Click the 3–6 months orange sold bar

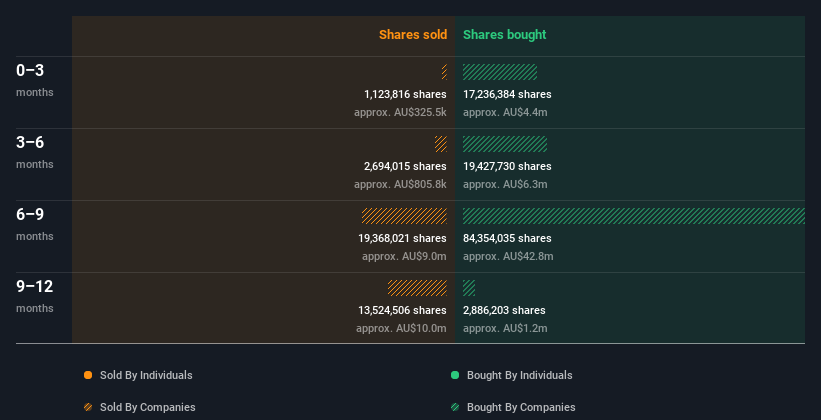[x=441, y=144]
